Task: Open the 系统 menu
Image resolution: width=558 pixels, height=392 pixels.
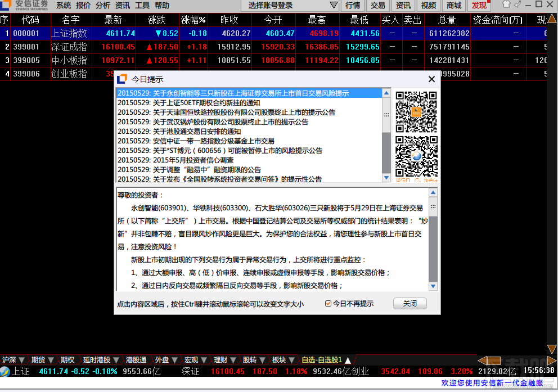Action: click(x=64, y=5)
